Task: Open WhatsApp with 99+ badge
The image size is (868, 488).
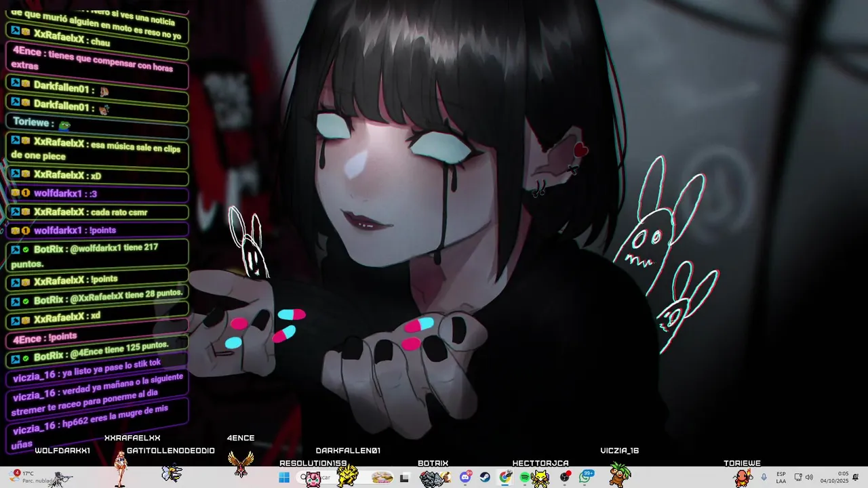Action: (x=586, y=477)
